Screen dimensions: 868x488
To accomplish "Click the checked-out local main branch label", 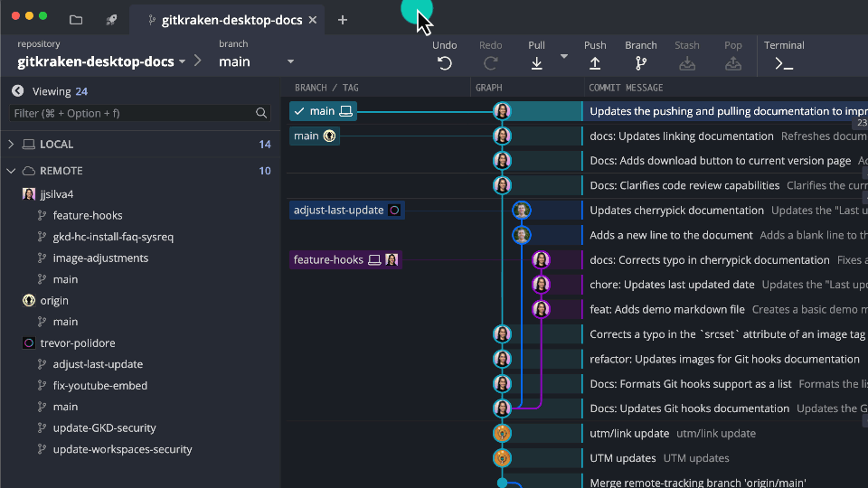I will [323, 111].
